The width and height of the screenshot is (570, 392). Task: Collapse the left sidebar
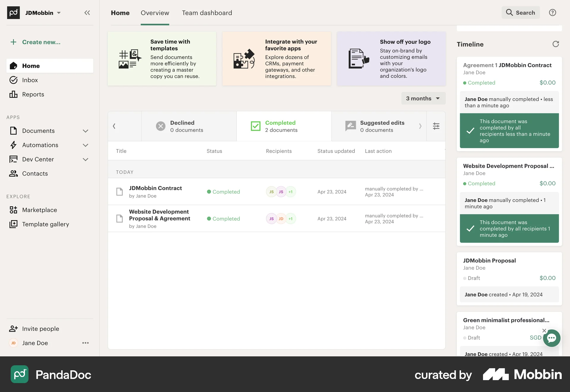click(87, 12)
